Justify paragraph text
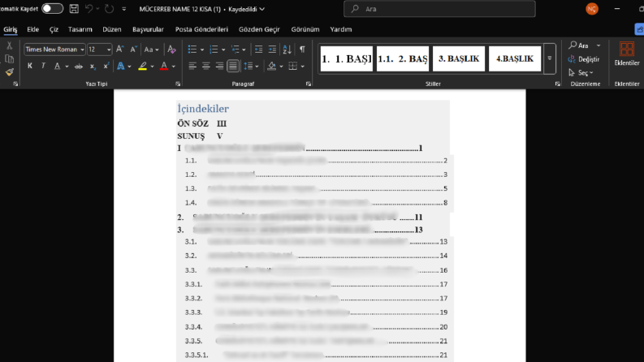The image size is (644, 362). click(x=233, y=66)
